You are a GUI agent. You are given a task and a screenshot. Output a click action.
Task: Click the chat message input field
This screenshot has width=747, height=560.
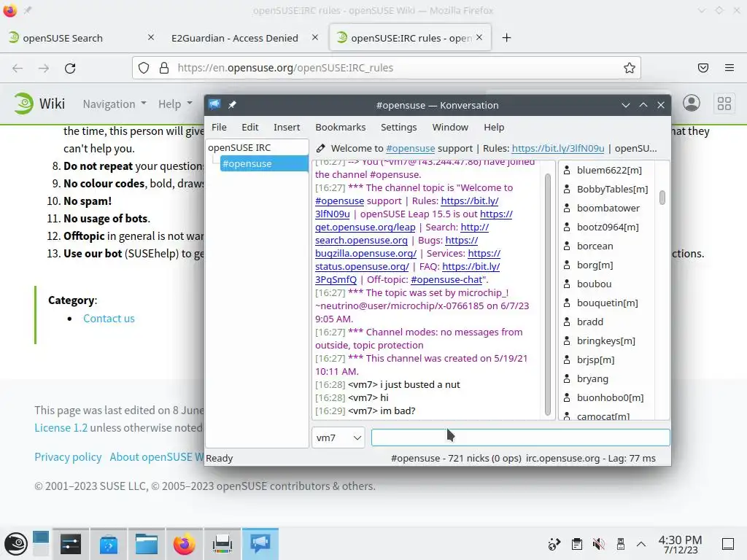click(x=520, y=437)
